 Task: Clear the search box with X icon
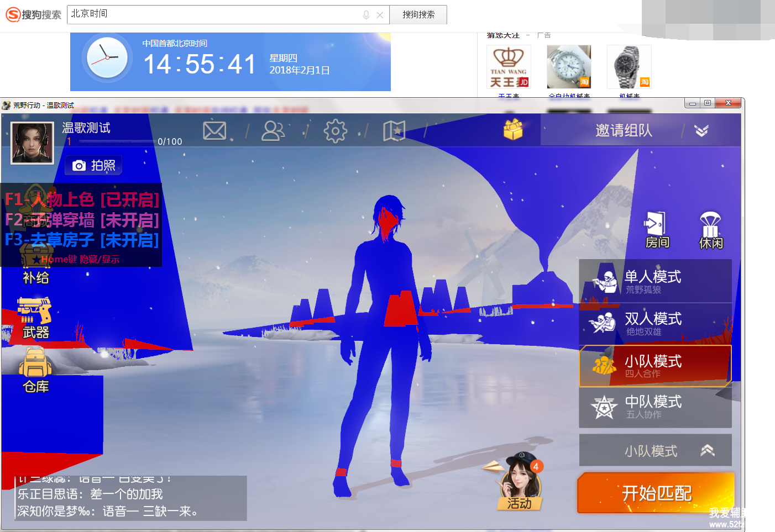pyautogui.click(x=380, y=15)
